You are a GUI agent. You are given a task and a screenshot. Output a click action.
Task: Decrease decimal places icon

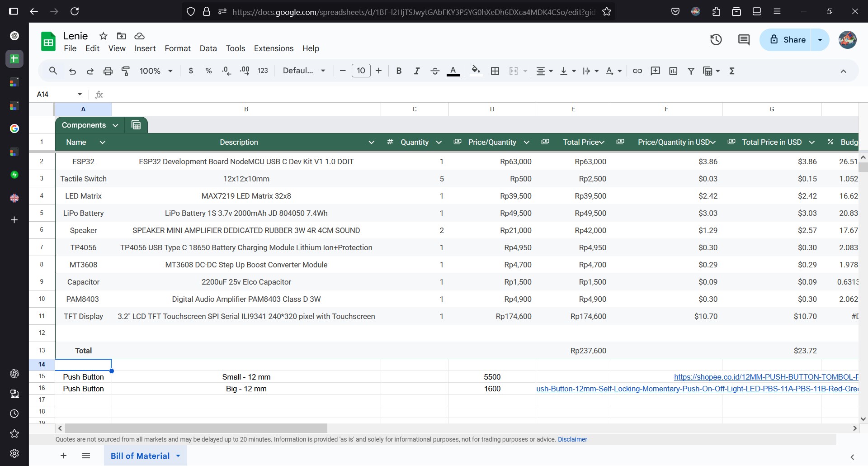coord(226,71)
